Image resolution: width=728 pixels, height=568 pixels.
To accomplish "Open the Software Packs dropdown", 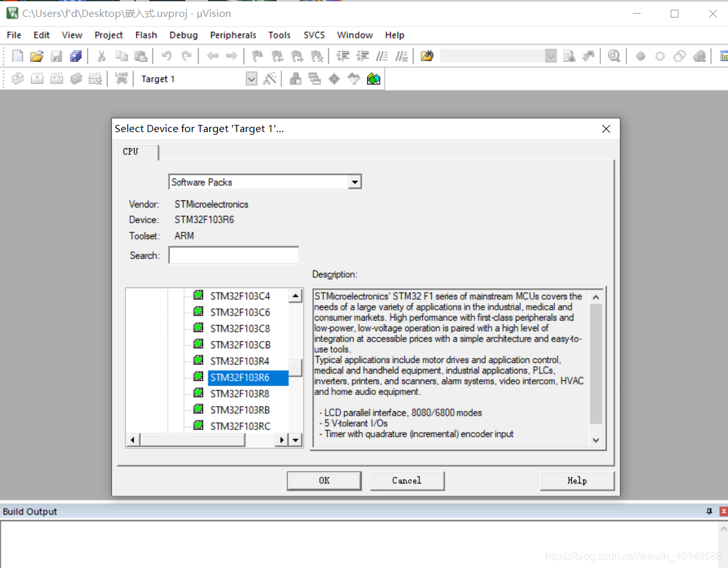I will (x=355, y=182).
